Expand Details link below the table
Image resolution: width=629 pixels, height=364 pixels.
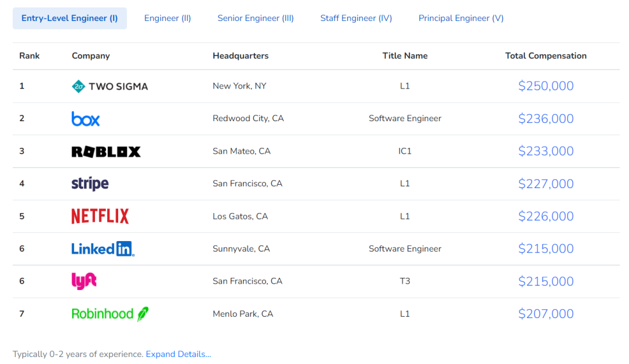coord(178,354)
